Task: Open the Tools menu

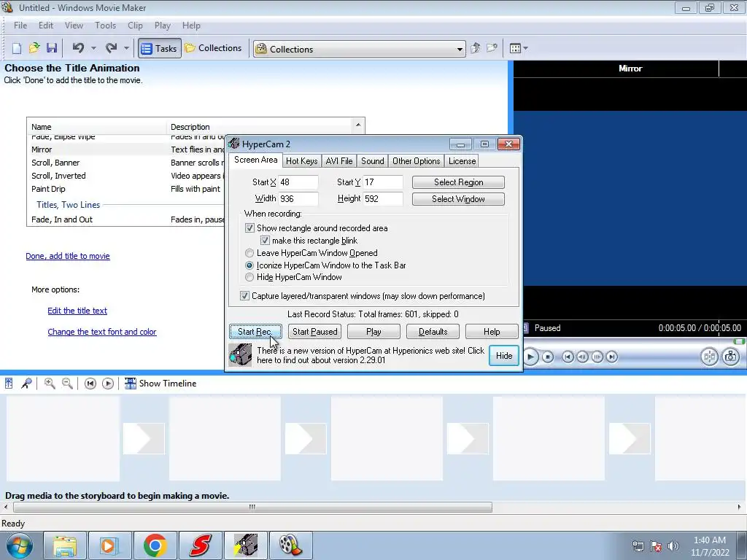Action: pos(105,26)
